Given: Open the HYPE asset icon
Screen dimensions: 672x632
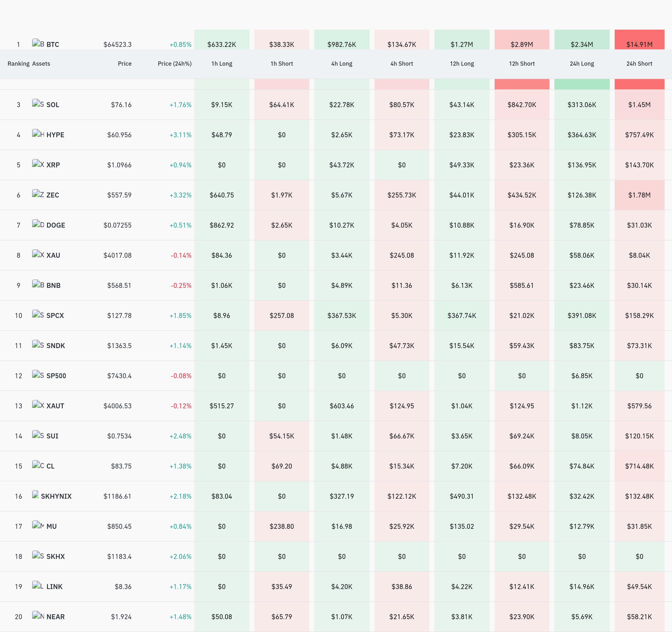Looking at the screenshot, I should point(38,133).
